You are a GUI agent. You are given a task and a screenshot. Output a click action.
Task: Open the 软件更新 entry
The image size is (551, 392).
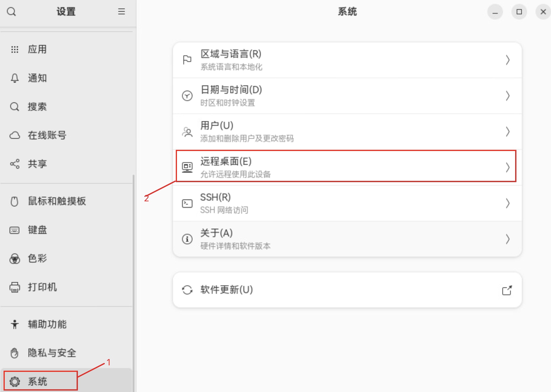[347, 290]
